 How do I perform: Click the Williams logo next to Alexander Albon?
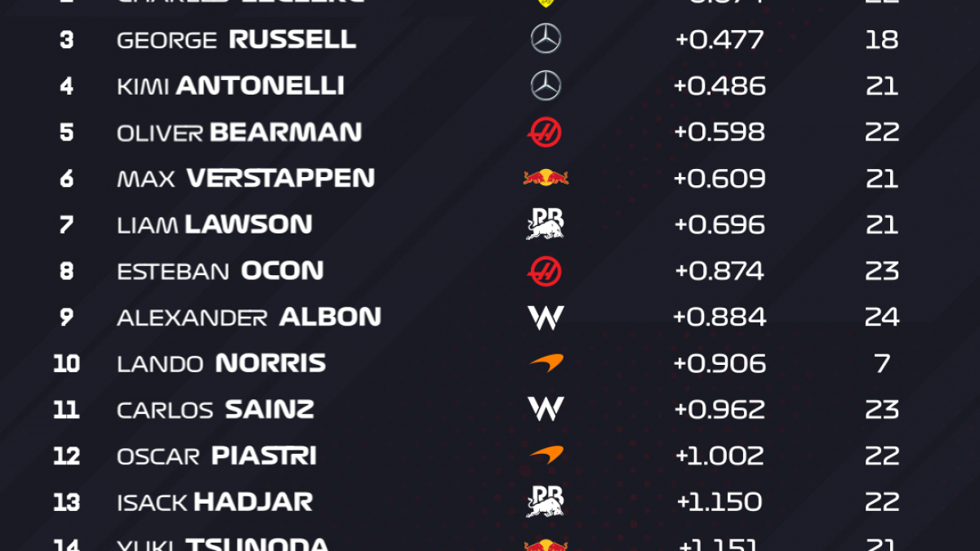pos(546,317)
